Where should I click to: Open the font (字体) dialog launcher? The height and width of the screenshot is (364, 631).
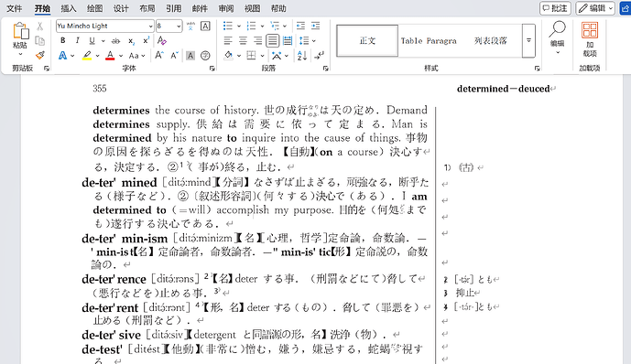(x=212, y=69)
